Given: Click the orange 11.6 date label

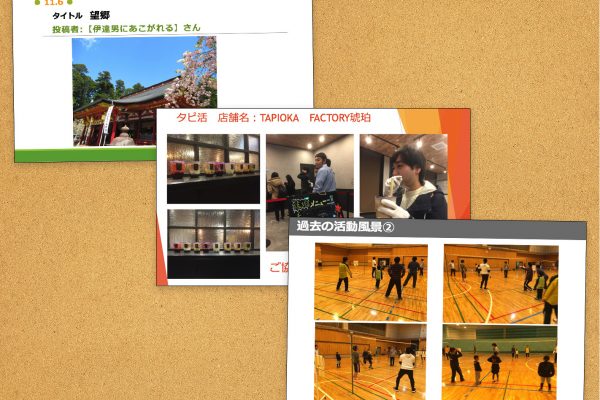Looking at the screenshot, I should click(54, 3).
